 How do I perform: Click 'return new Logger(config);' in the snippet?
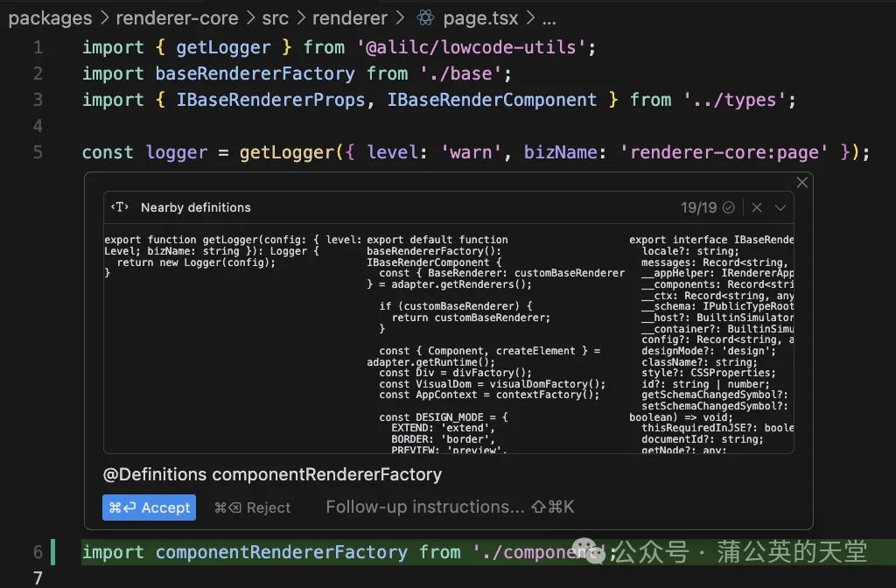tap(196, 262)
